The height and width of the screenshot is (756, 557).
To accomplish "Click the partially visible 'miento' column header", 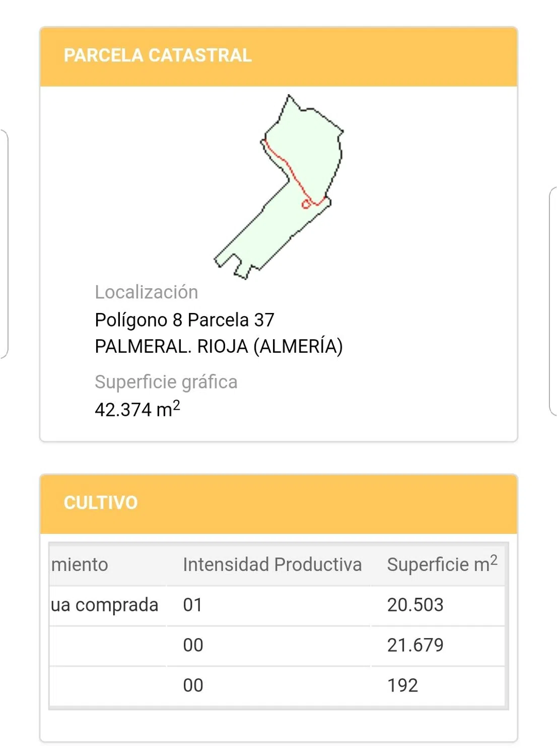I will click(80, 564).
